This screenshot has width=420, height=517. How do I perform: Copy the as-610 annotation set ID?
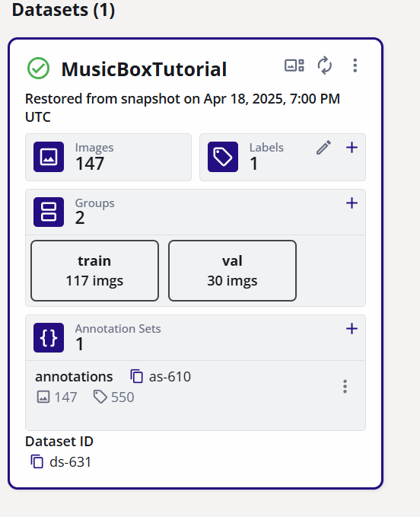point(136,376)
